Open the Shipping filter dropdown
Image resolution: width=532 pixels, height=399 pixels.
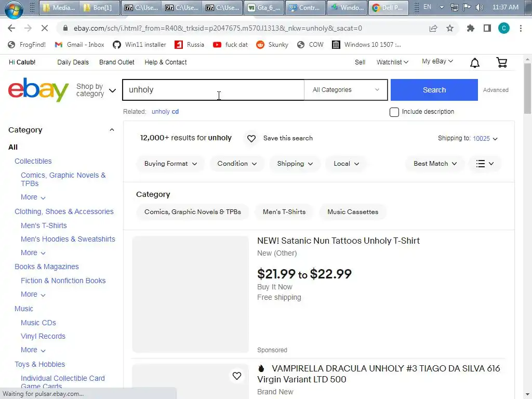[295, 164]
